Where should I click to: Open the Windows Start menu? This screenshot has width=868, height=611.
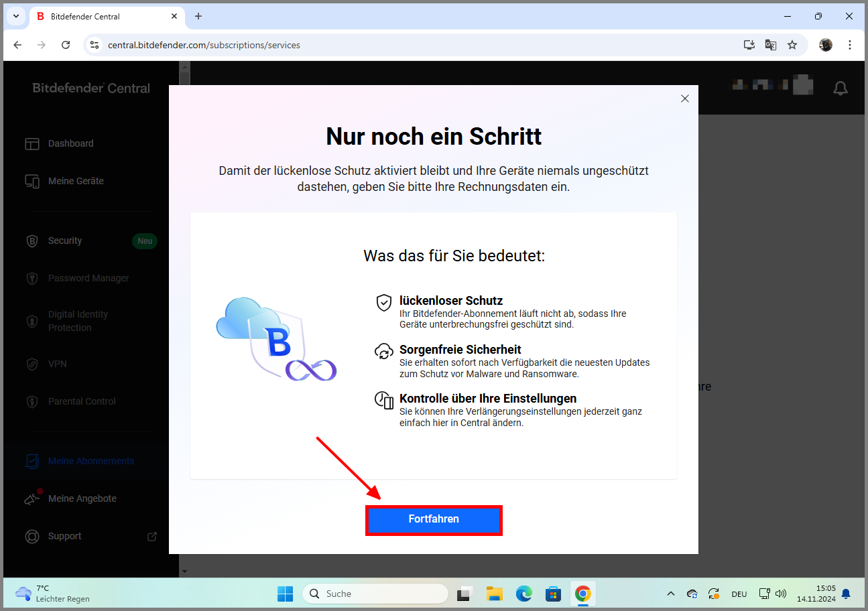pos(286,594)
